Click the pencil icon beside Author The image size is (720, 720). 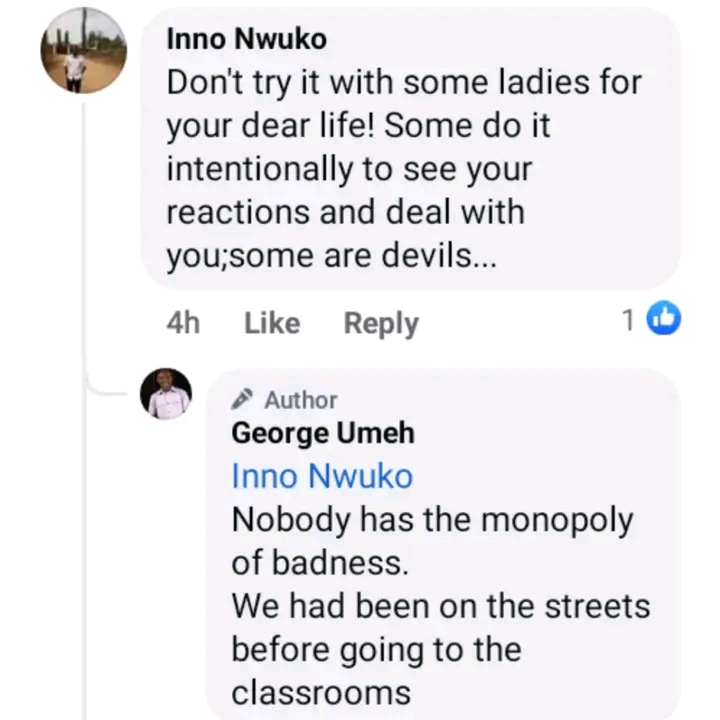(242, 400)
